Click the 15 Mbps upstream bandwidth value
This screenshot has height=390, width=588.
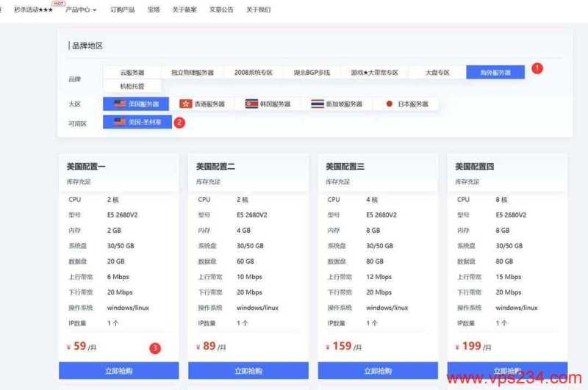click(x=509, y=277)
